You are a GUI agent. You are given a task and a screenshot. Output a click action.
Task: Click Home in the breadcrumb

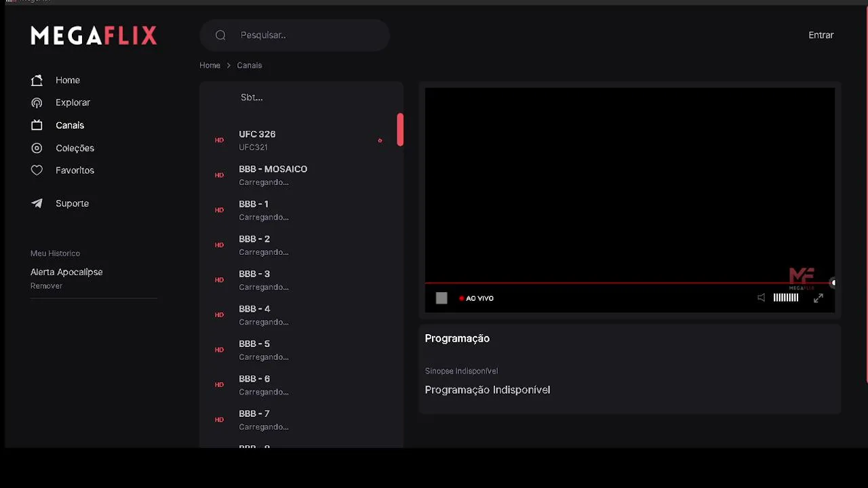(x=210, y=65)
